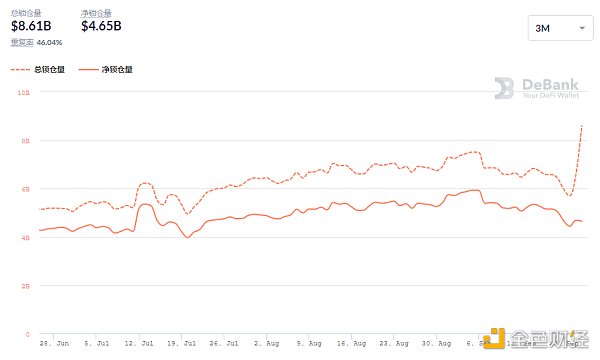Click the 30. Aug x-axis date marker

437,344
